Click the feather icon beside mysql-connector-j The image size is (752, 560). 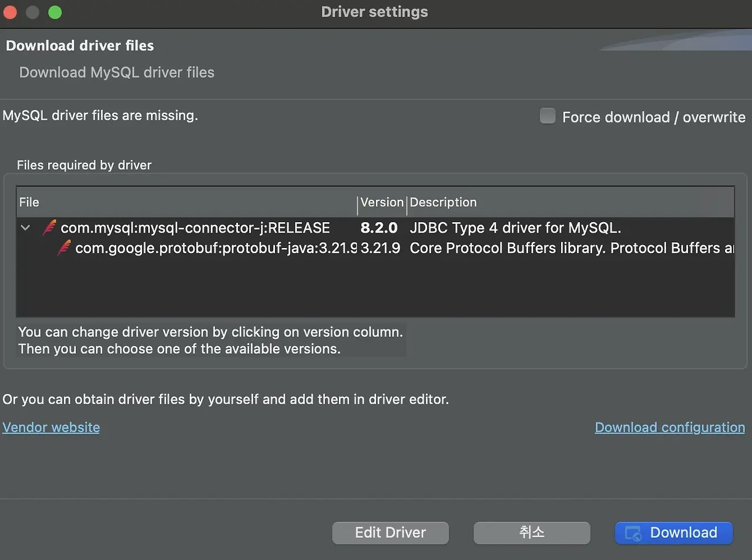tap(50, 227)
